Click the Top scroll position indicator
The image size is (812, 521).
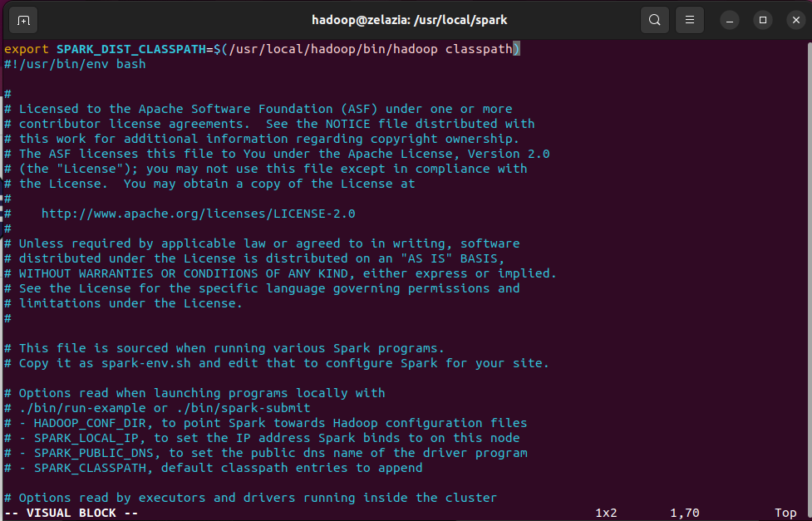click(x=785, y=513)
